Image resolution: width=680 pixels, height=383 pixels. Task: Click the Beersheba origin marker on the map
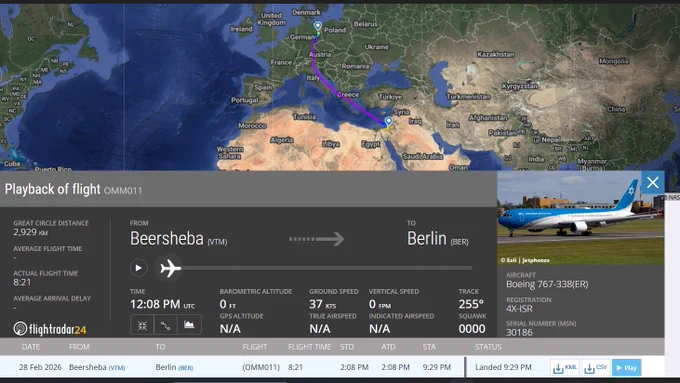[389, 121]
